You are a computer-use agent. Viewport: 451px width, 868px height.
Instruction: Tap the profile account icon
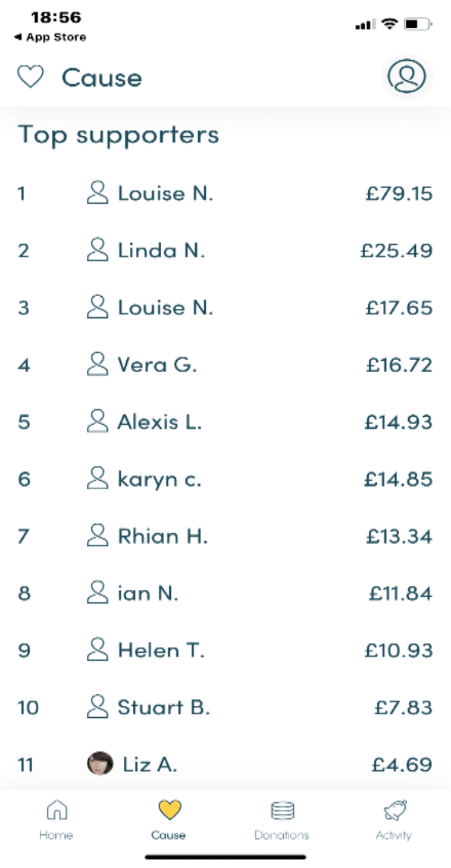407,77
